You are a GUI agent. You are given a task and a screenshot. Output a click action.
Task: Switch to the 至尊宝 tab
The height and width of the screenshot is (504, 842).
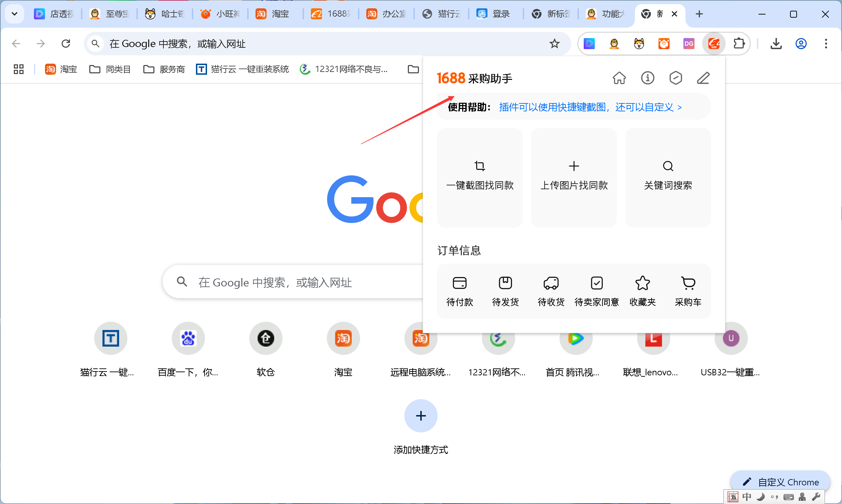[x=109, y=14]
